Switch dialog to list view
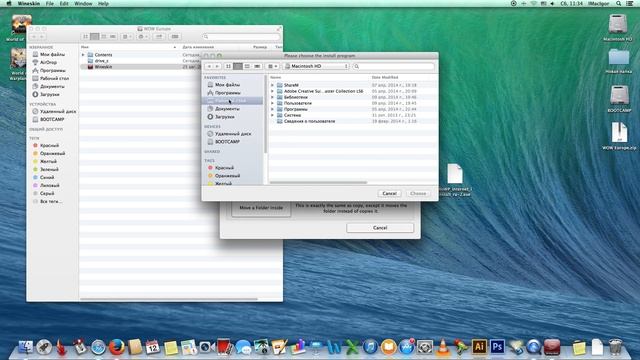 [238, 66]
